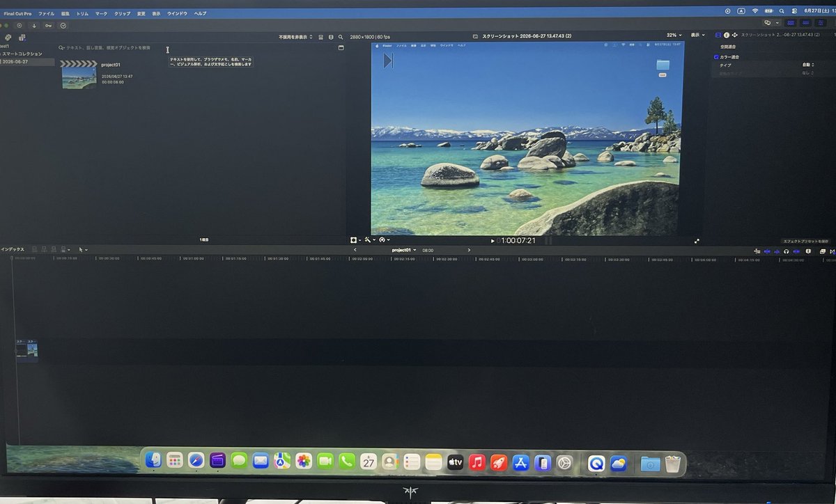Viewport: 836px width, 504px height.
Task: Click the Wi-Fi status icon
Action: click(755, 11)
